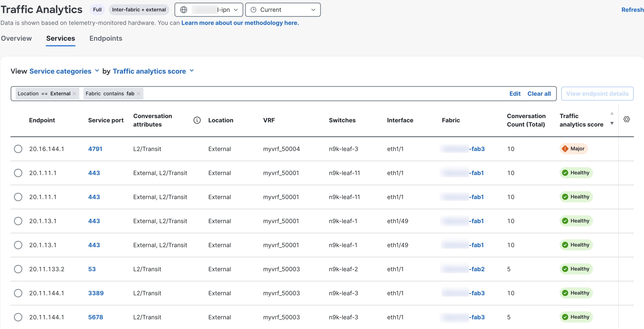Image resolution: width=644 pixels, height=329 pixels.
Task: Remove the Fabric contains fab filter
Action: 139,93
